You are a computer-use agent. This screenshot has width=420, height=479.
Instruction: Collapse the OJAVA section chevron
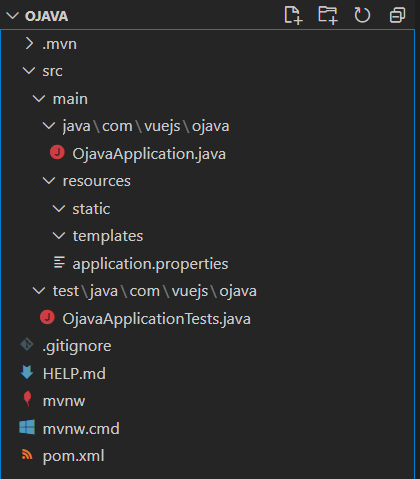tap(13, 16)
